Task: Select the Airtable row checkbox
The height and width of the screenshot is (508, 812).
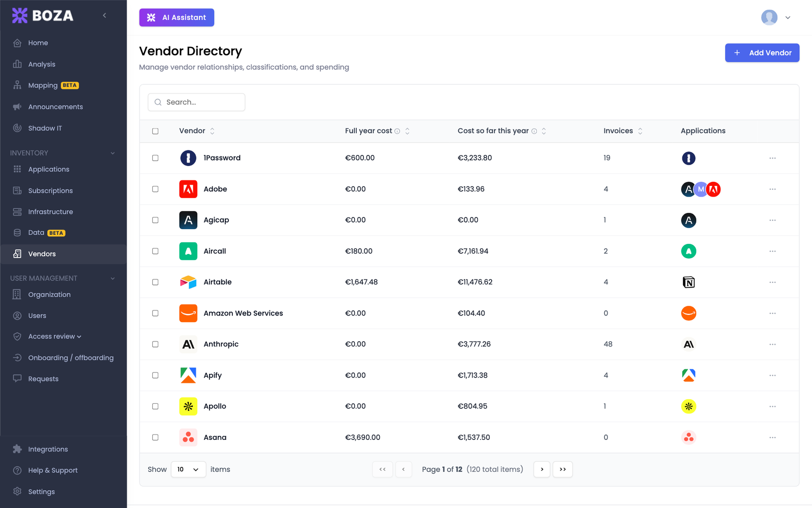Action: (155, 282)
